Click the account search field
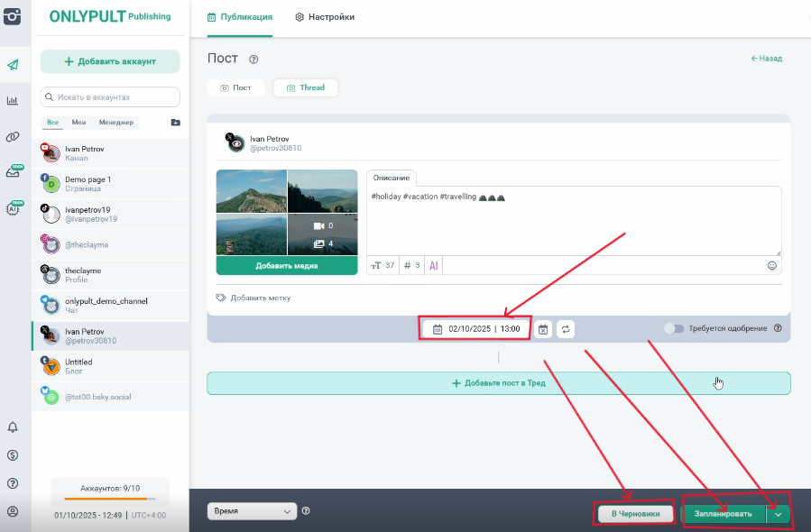The height and width of the screenshot is (532, 811). 110,96
